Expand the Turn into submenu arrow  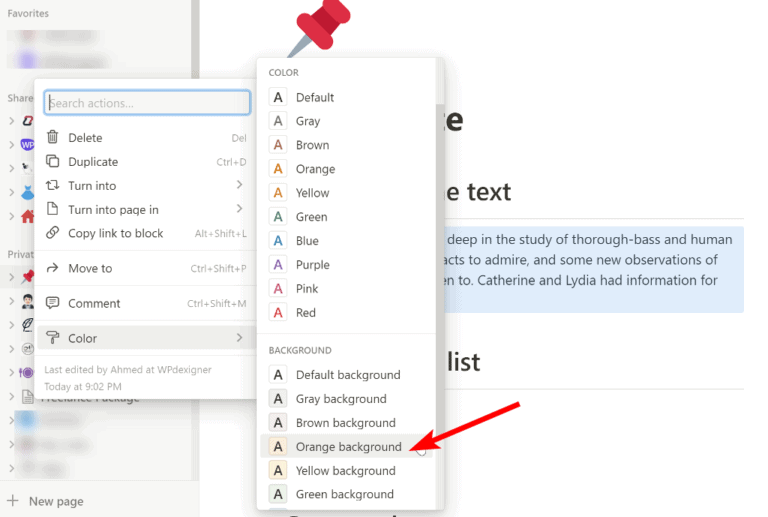(x=239, y=185)
